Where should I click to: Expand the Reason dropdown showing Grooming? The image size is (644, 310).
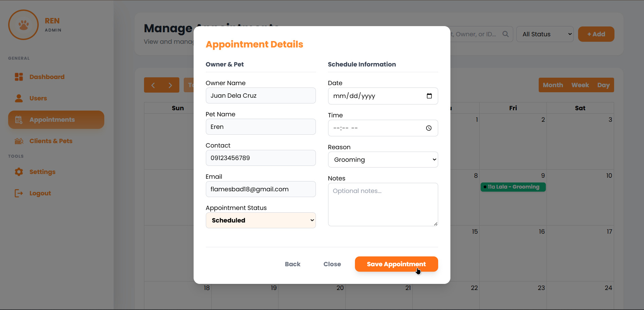pyautogui.click(x=383, y=160)
